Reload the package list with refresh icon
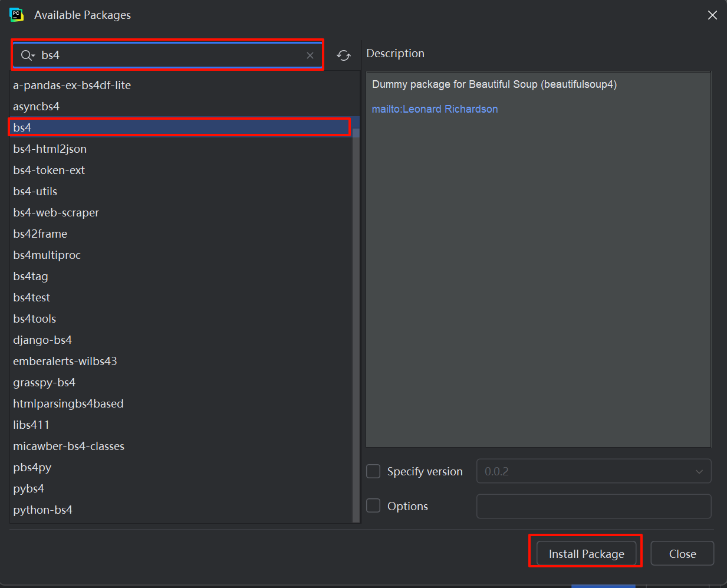Viewport: 727px width, 588px height. [x=344, y=55]
